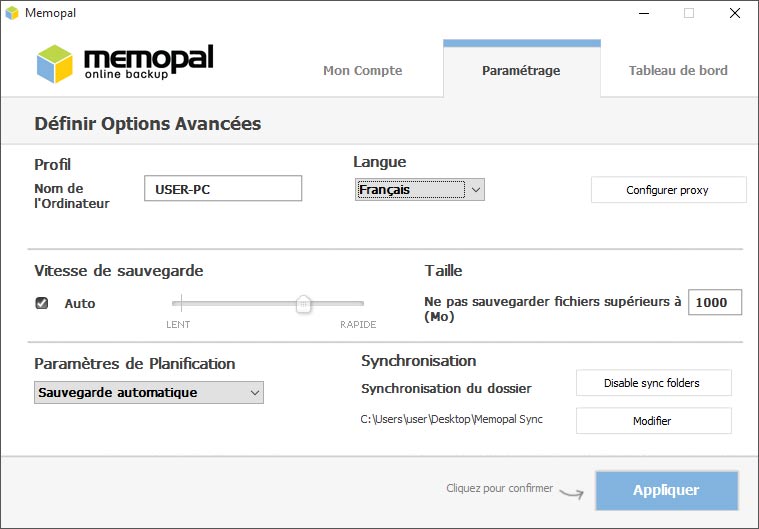Click the Memopal title bar icon

click(x=12, y=13)
